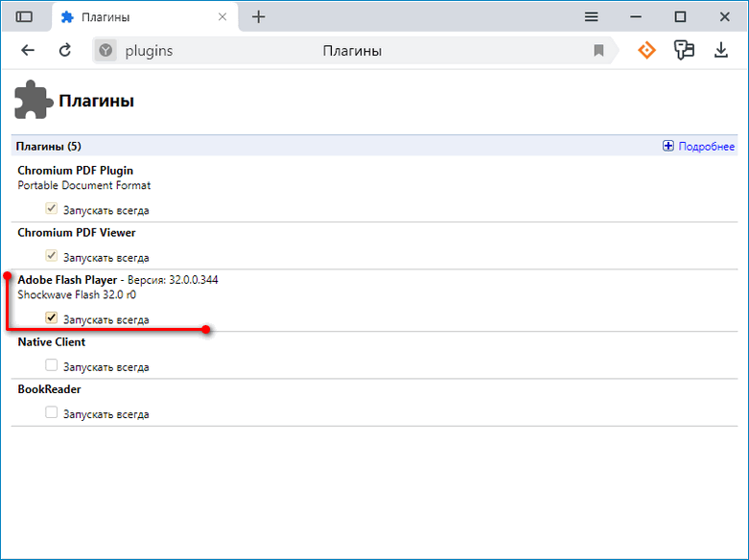The image size is (749, 560).
Task: Click the Shockwave Flash 32.0 r0 text
Action: pos(77,294)
